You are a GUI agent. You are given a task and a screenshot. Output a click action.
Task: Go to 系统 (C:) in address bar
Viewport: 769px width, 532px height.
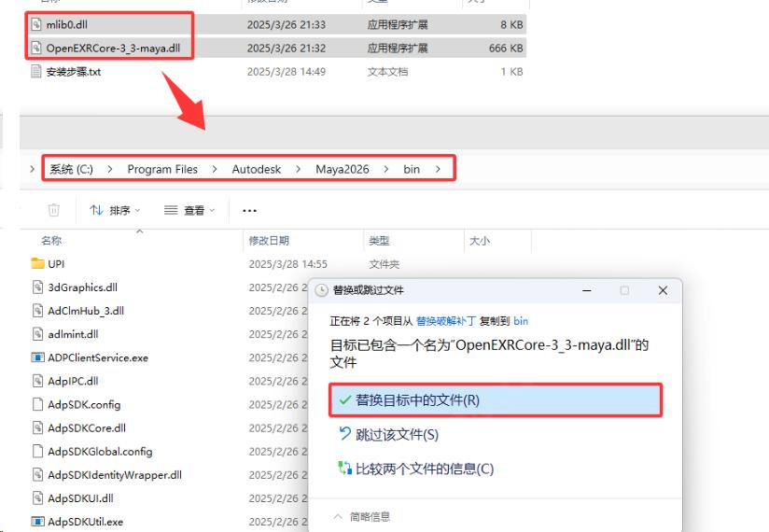coord(71,169)
